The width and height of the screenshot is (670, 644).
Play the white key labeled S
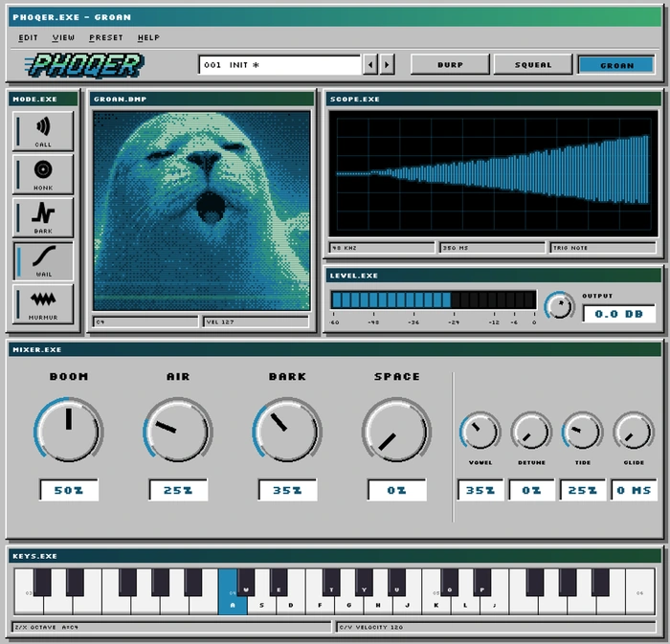point(261,604)
